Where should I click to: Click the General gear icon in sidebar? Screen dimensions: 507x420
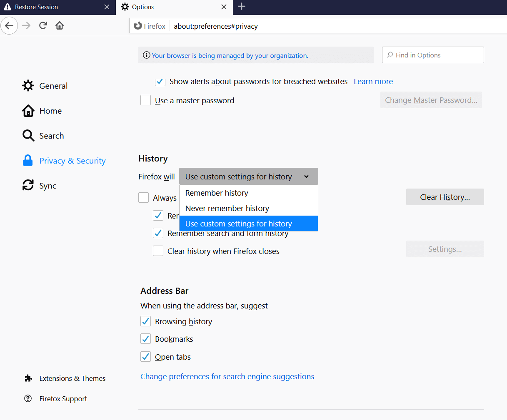click(x=28, y=86)
